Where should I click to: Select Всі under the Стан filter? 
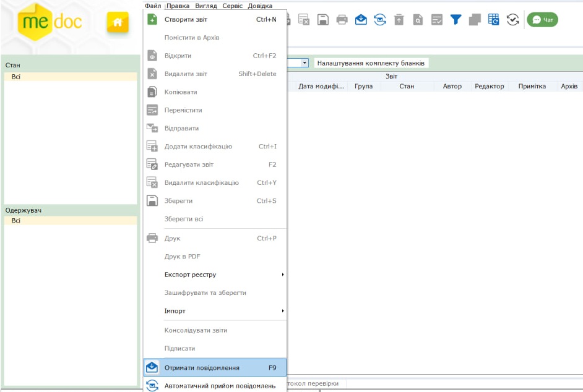16,77
